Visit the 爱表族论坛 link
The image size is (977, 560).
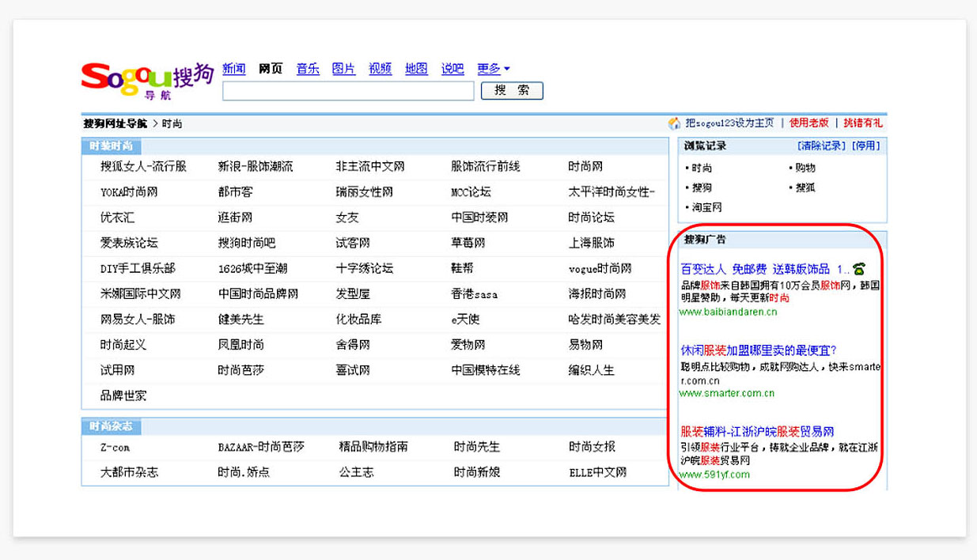tap(129, 243)
